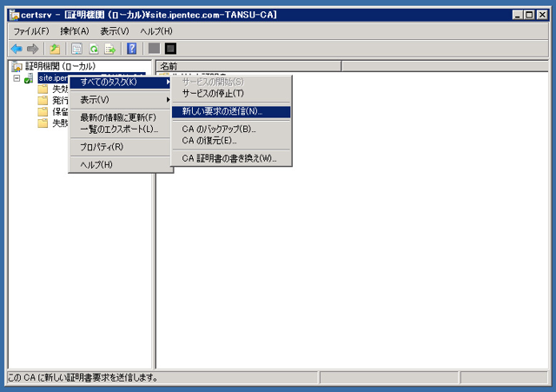Image resolution: width=556 pixels, height=392 pixels.
Task: Select CA の復元(E) in submenu
Action: point(231,141)
